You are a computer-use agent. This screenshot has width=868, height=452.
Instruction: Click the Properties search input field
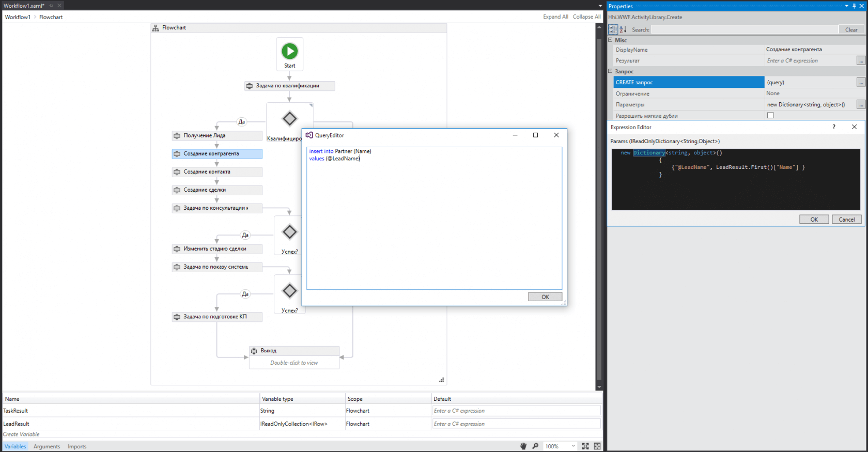click(745, 29)
